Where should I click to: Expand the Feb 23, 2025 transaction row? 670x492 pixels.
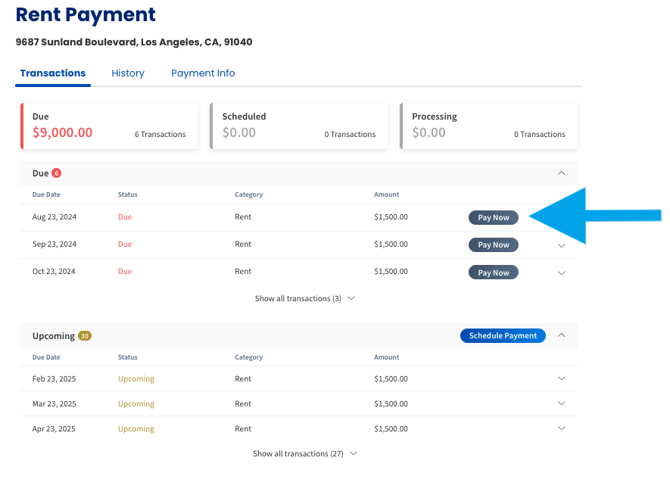561,378
